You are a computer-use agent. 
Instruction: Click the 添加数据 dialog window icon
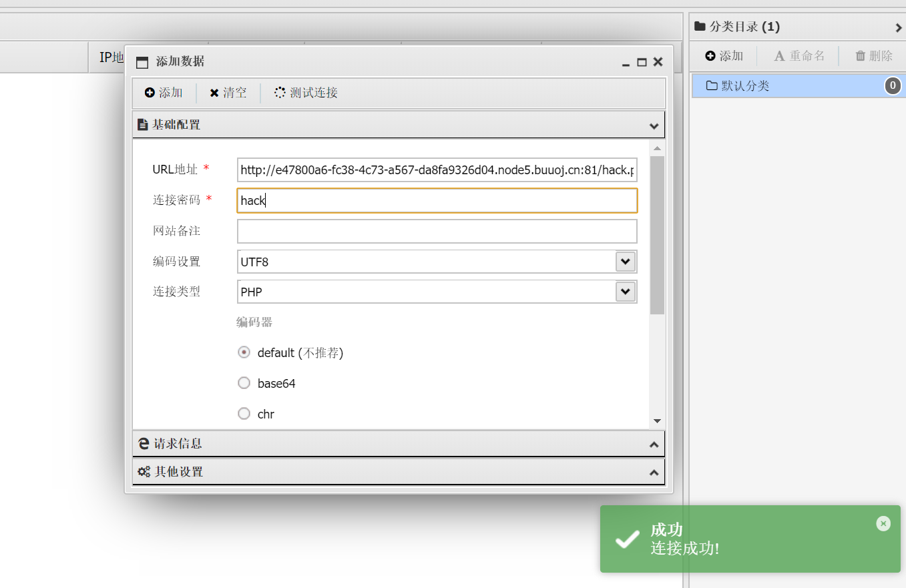142,63
